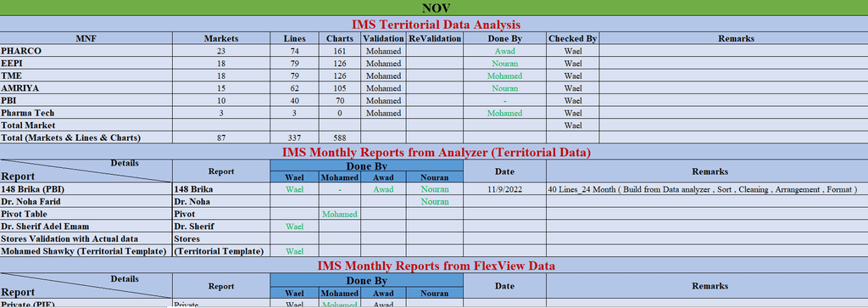The image size is (868, 308).
Task: Click the Done By column header
Action: pos(505,38)
